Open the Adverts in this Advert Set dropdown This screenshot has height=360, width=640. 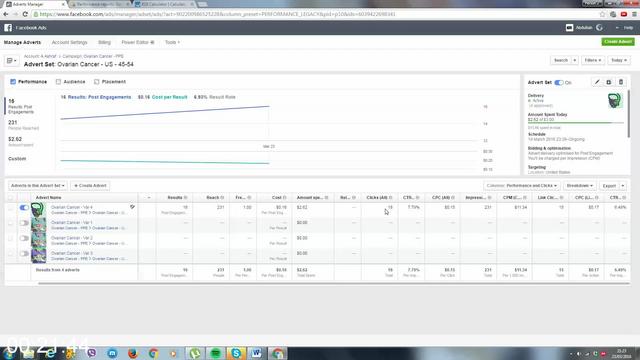click(x=38, y=186)
